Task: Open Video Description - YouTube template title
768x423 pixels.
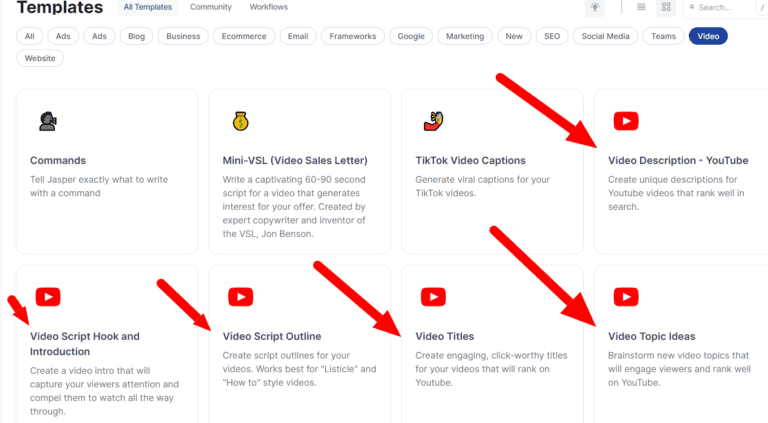Action: pyautogui.click(x=678, y=161)
